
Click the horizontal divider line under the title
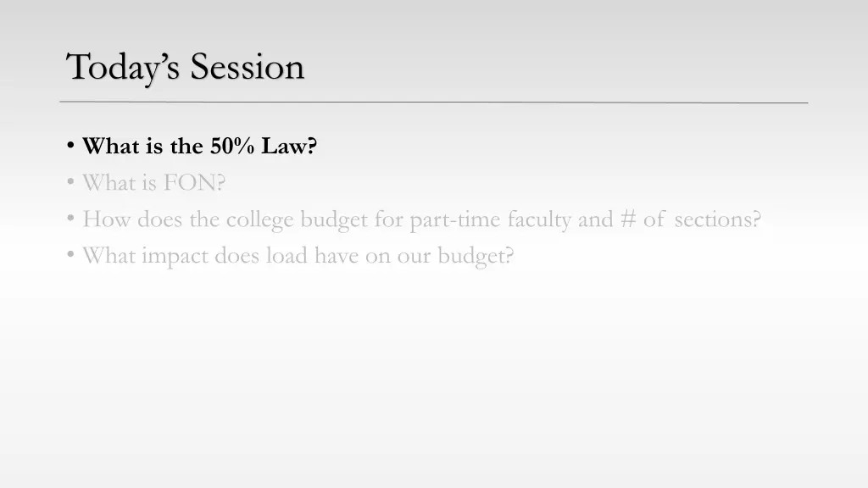[433, 103]
